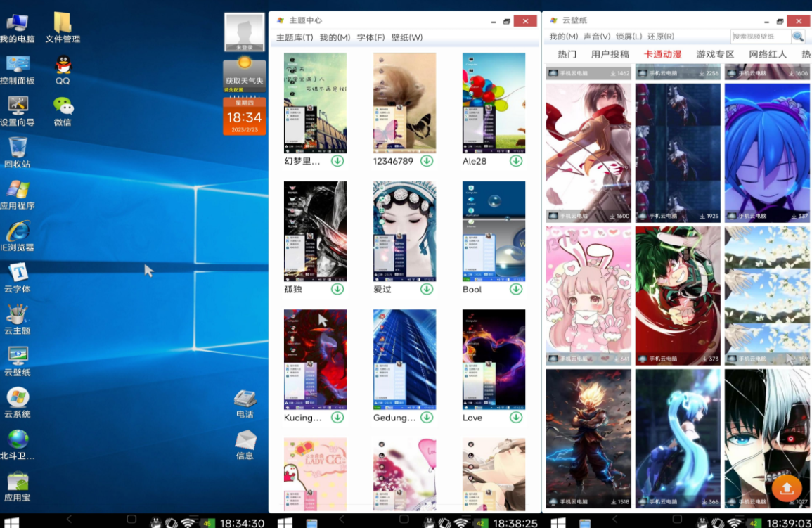Viewport: 812px width, 528px height.
Task: Open the 云主题 desktop icon
Action: [17, 320]
